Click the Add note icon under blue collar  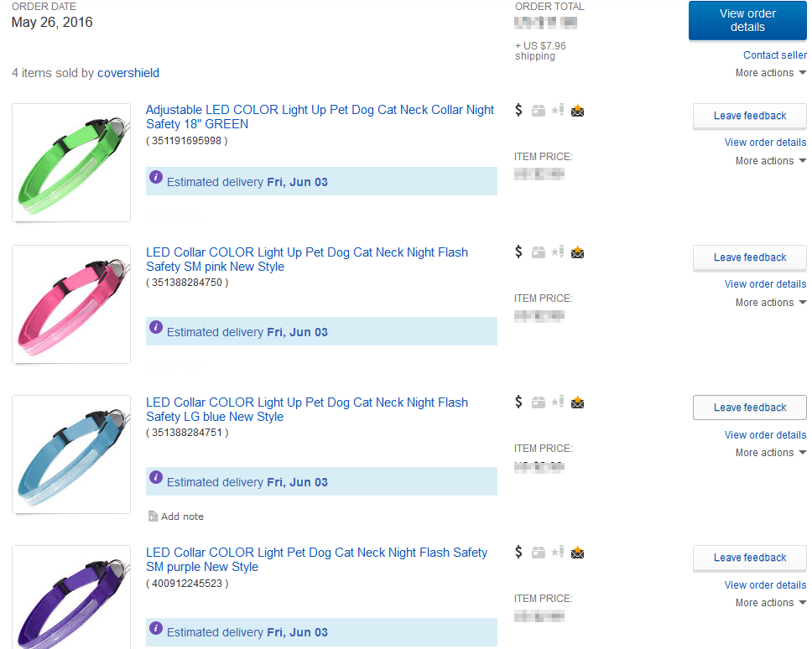[x=153, y=516]
